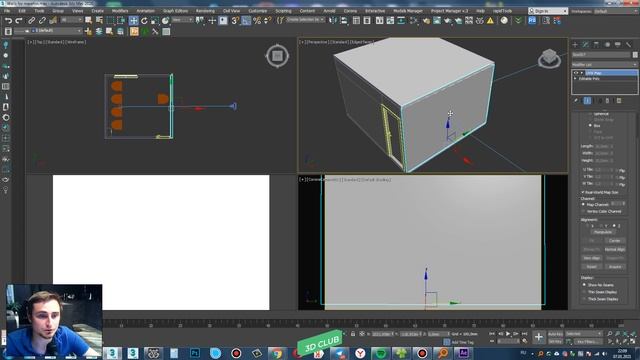Click the yellow warning triangle icon
The image size is (640, 360).
click(x=490, y=20)
